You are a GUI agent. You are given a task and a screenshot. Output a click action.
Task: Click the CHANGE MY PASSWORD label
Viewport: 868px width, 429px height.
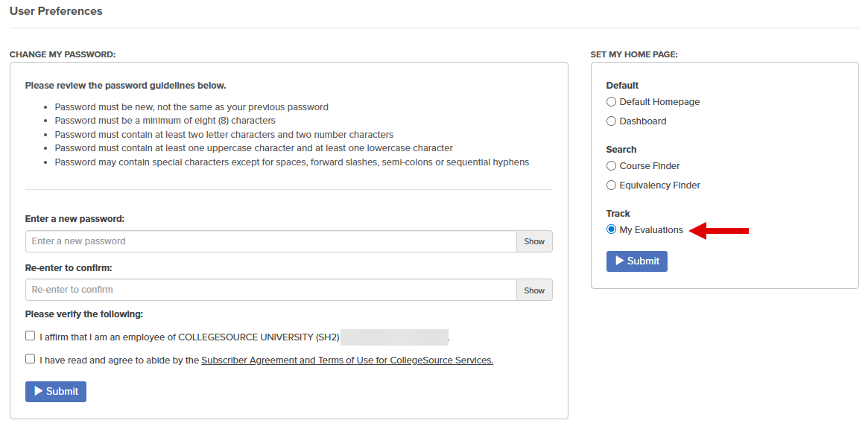pyautogui.click(x=63, y=55)
